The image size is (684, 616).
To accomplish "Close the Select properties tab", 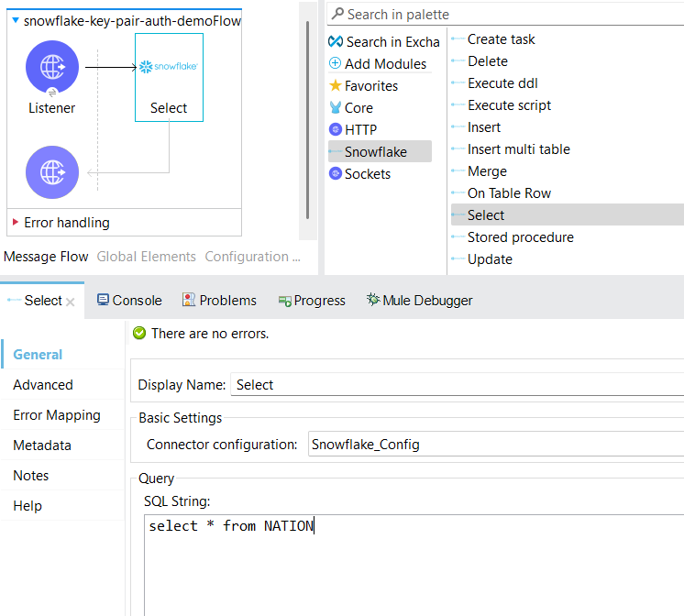I will pyautogui.click(x=71, y=302).
